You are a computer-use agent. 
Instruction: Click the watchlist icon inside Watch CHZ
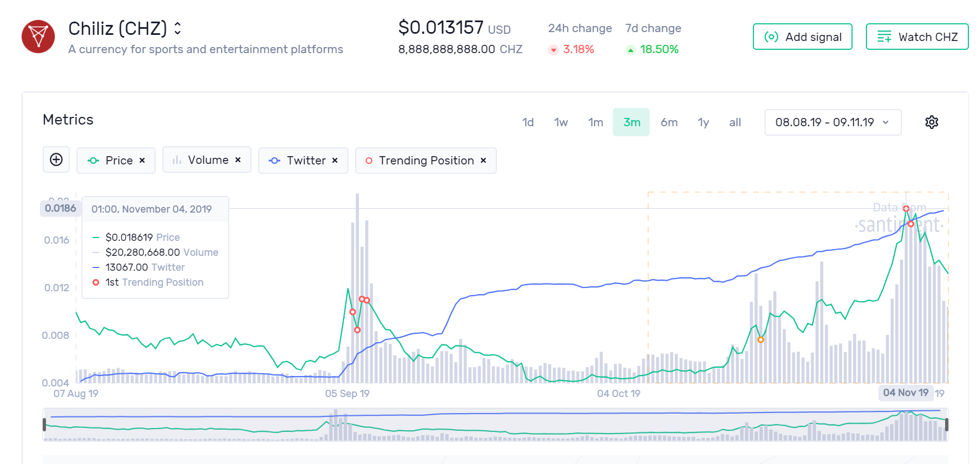[x=884, y=37]
